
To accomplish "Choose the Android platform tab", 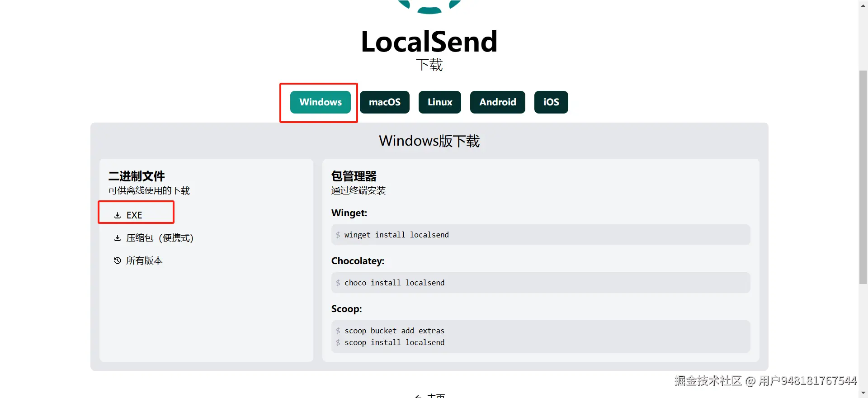I will (x=498, y=102).
